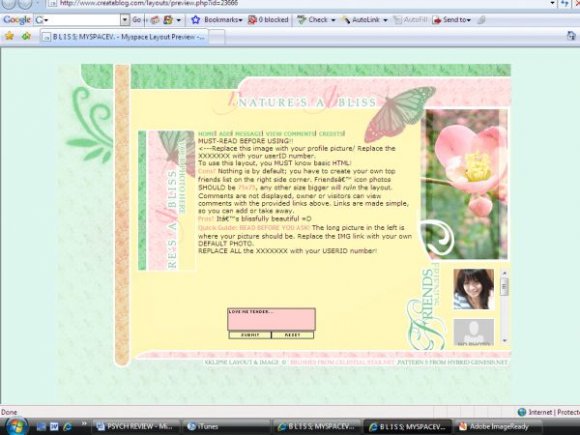Click inside the pink 'Love me tender' text box

coord(272,319)
